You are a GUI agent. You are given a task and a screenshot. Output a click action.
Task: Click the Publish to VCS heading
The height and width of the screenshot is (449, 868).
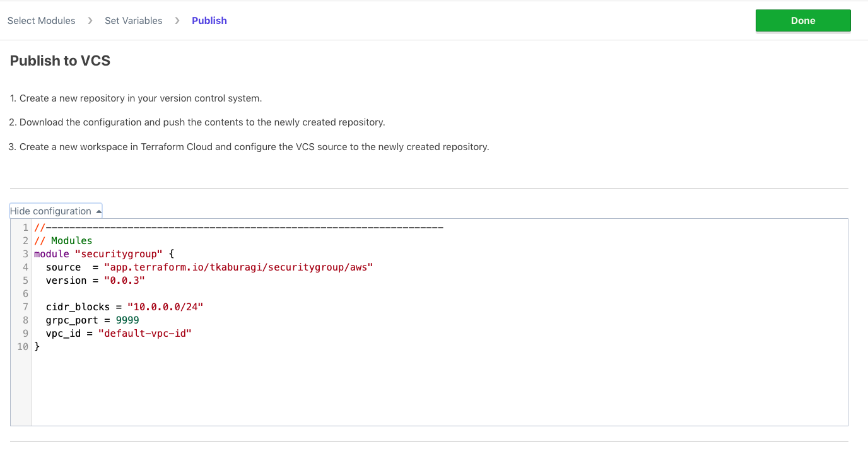(x=61, y=61)
